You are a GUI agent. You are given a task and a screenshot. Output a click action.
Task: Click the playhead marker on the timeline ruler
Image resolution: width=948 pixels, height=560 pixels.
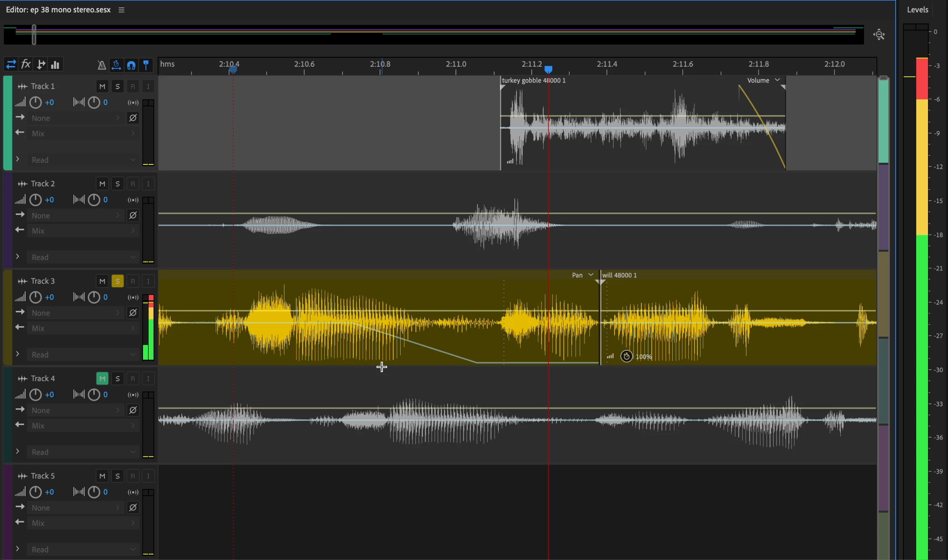click(x=548, y=69)
